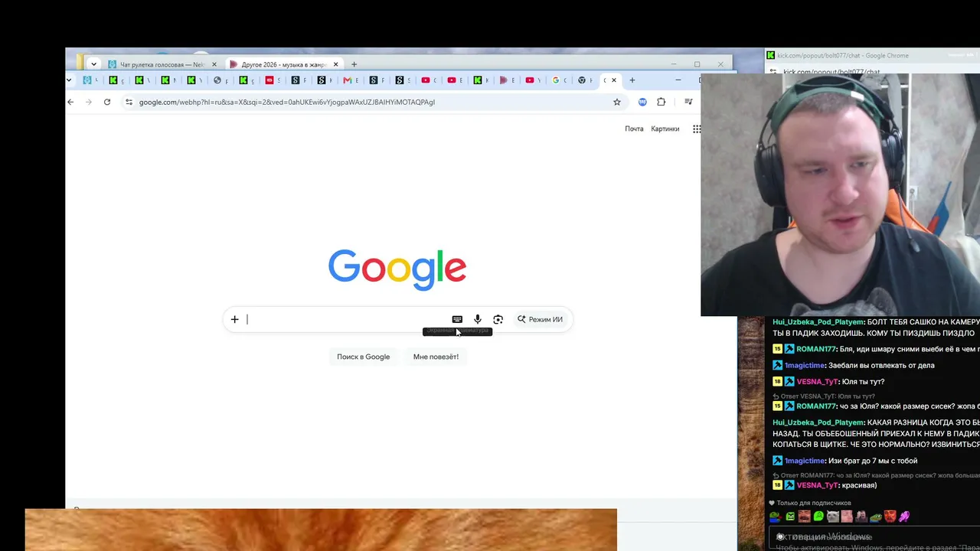Pick the purple emote ending the emote row
This screenshot has height=551, width=980.
click(x=904, y=517)
